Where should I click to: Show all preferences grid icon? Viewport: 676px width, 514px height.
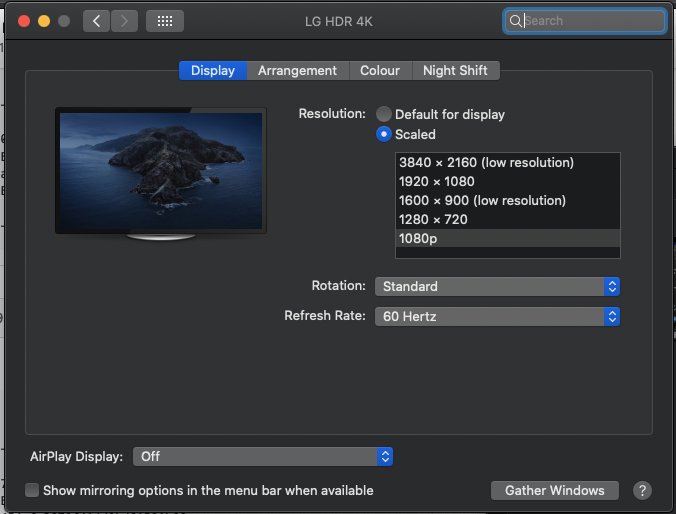tap(165, 21)
